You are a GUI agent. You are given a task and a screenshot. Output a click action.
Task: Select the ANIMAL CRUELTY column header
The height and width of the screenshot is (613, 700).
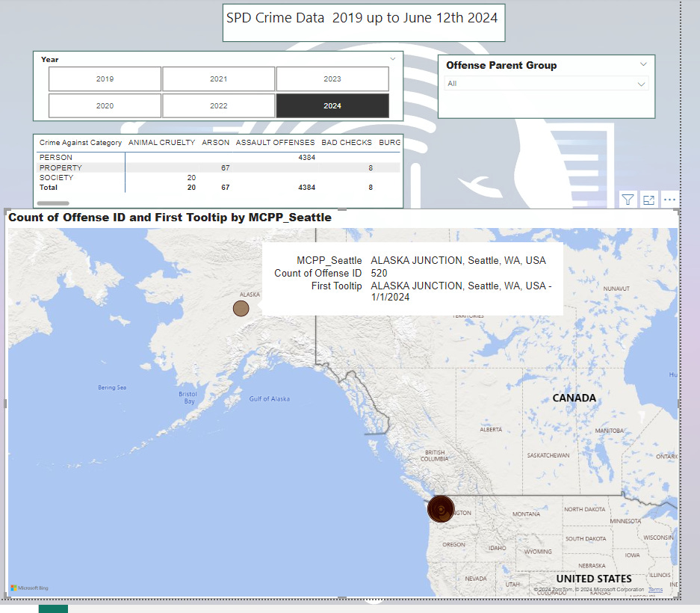pos(161,142)
